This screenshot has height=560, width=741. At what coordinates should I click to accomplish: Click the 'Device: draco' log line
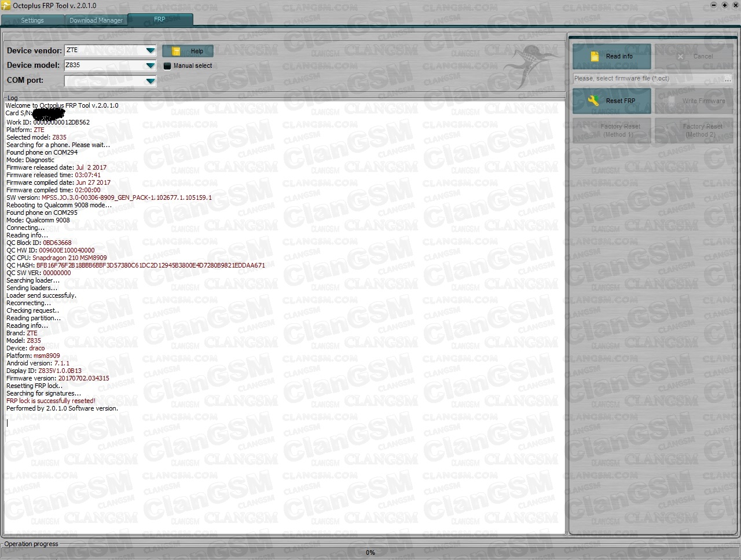coord(25,348)
